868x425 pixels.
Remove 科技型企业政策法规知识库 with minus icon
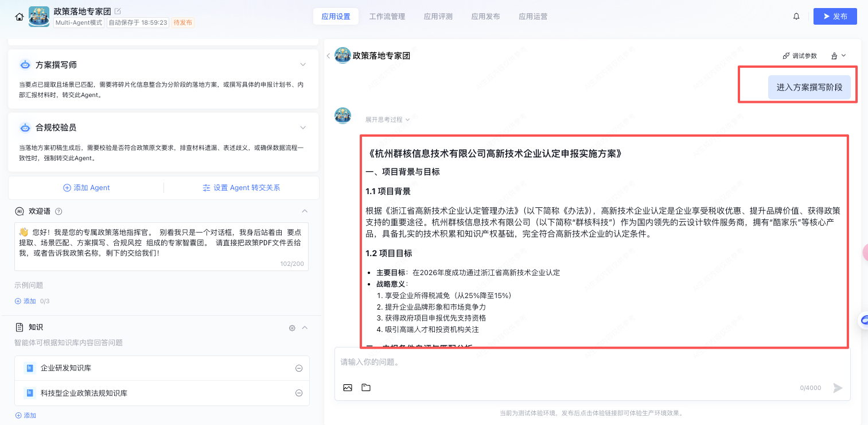[299, 393]
